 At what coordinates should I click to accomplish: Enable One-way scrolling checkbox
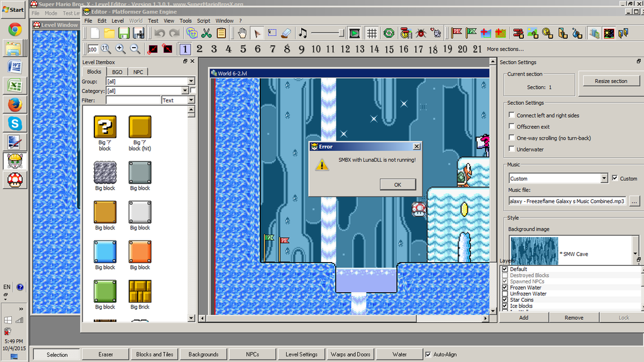click(511, 138)
